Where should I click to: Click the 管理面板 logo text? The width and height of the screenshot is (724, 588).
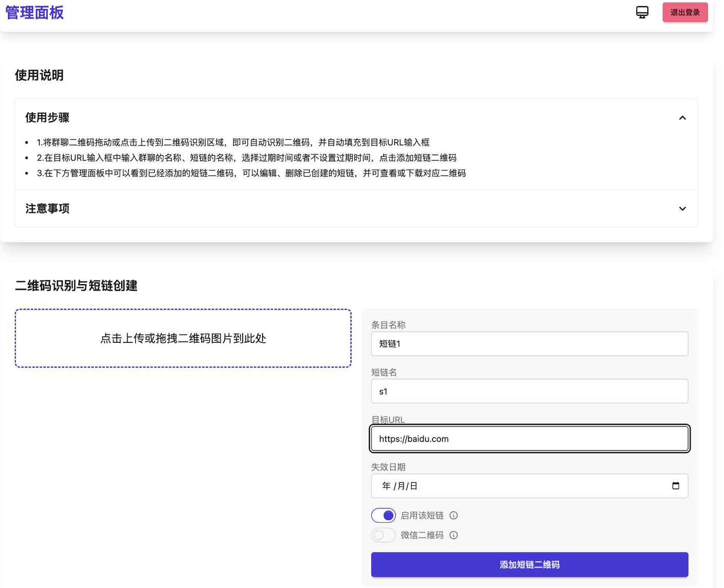click(x=33, y=12)
